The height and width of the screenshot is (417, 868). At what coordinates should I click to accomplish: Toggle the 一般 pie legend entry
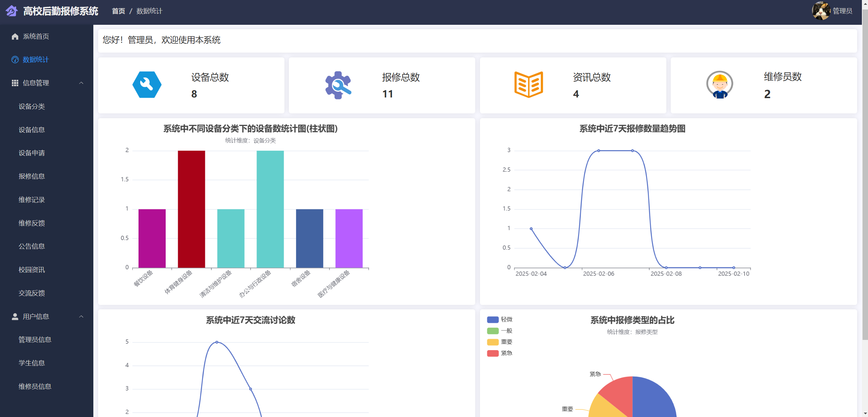[x=506, y=331]
